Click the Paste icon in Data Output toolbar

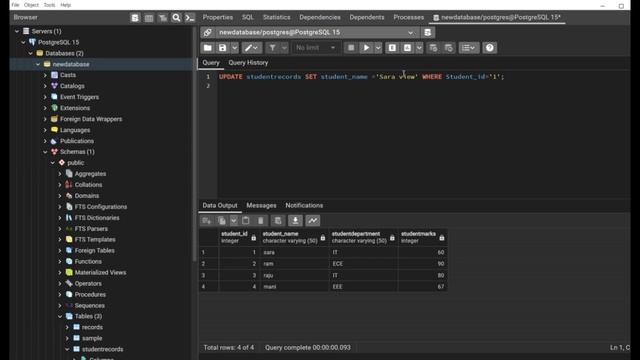(x=246, y=221)
